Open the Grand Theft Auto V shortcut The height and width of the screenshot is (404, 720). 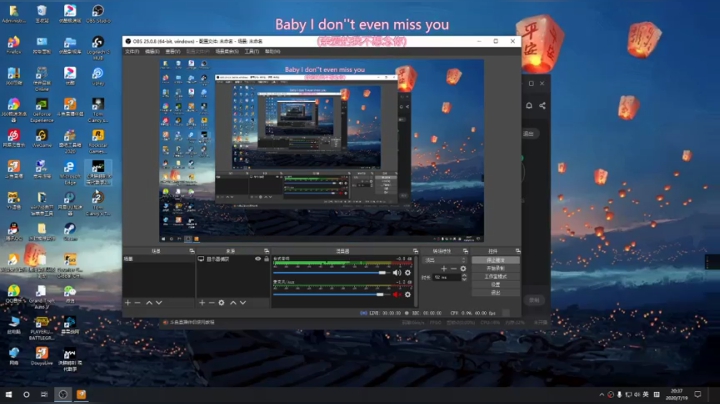(x=42, y=297)
